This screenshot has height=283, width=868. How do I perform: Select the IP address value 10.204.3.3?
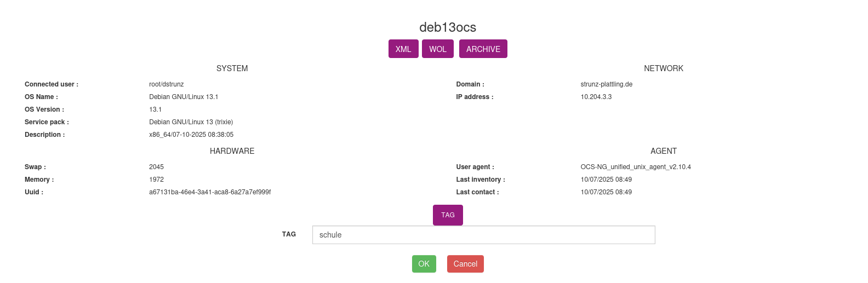click(596, 97)
